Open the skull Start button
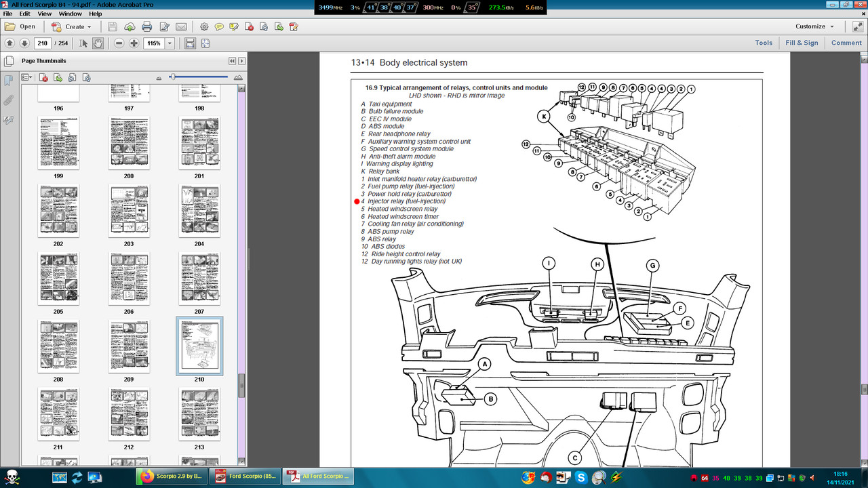 point(13,477)
